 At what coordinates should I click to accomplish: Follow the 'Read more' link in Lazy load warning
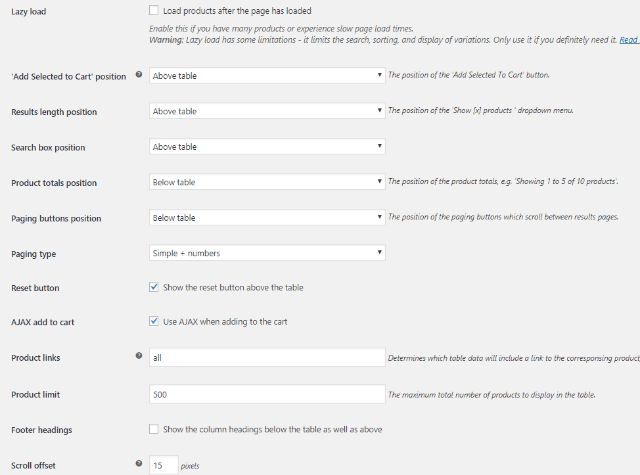tap(629, 40)
